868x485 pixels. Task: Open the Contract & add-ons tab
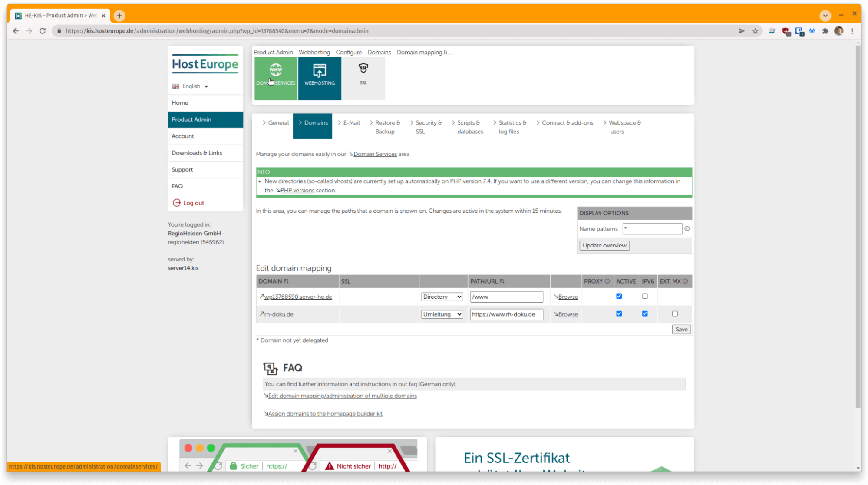tap(564, 123)
